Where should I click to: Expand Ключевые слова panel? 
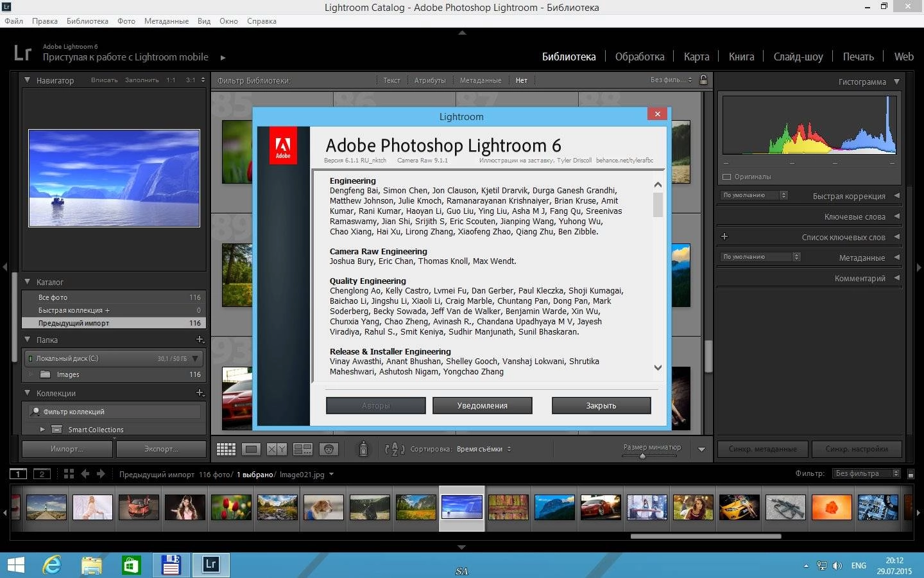point(896,216)
